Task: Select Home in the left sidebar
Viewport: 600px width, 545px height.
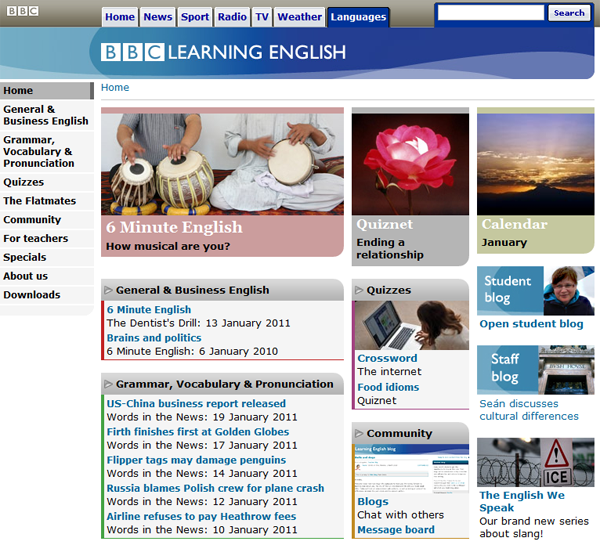Action: (x=47, y=91)
